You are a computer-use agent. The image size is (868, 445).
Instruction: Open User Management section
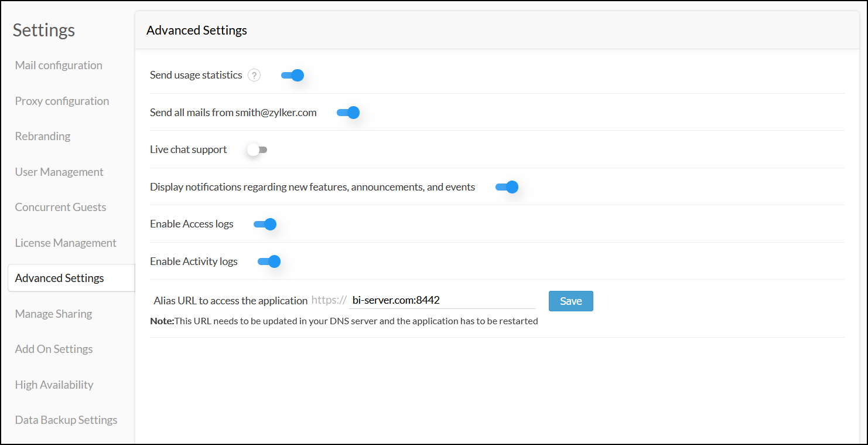pyautogui.click(x=59, y=172)
